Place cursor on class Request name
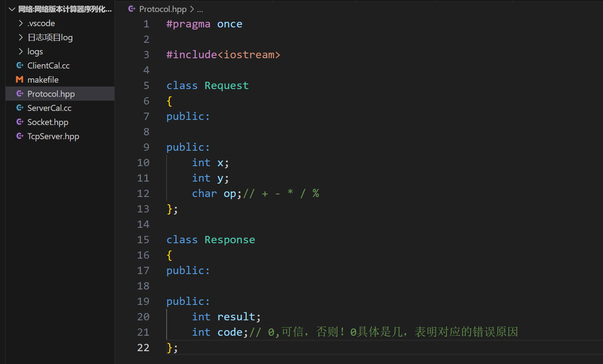 [226, 86]
